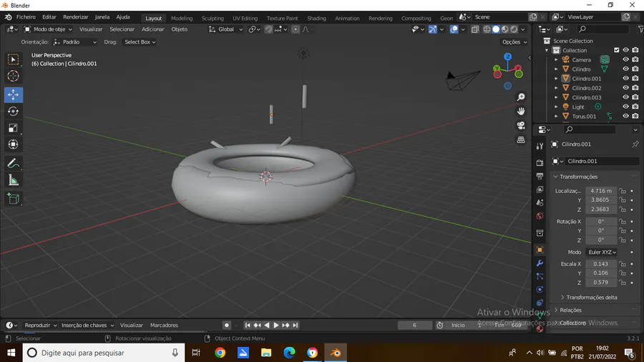Click the Escala X value slider
This screenshot has width=644, height=362.
(x=600, y=264)
